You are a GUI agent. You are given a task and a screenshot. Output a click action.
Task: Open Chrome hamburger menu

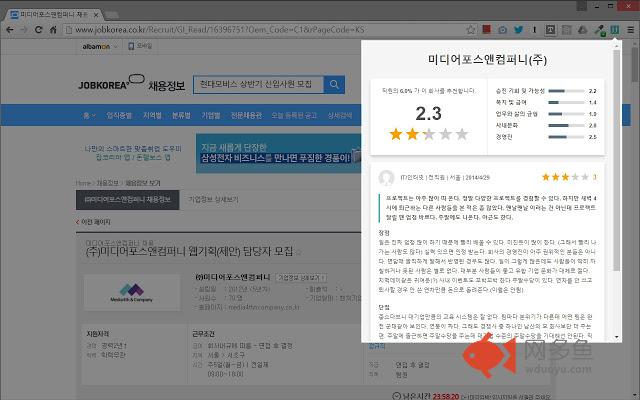click(x=631, y=30)
